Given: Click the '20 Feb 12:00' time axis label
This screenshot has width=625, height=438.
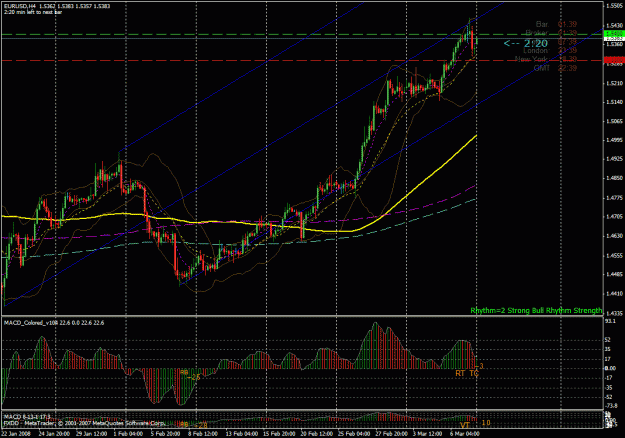Looking at the screenshot, I should click(316, 434).
